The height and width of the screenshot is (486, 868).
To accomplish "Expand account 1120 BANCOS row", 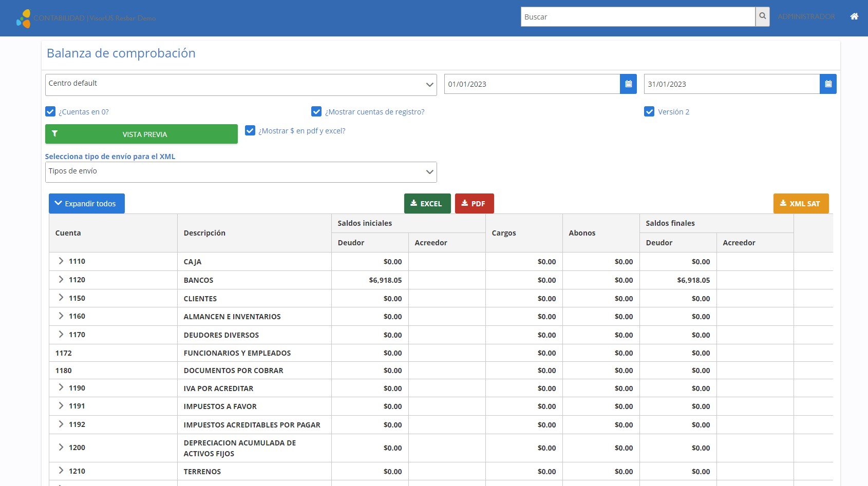I will [61, 280].
